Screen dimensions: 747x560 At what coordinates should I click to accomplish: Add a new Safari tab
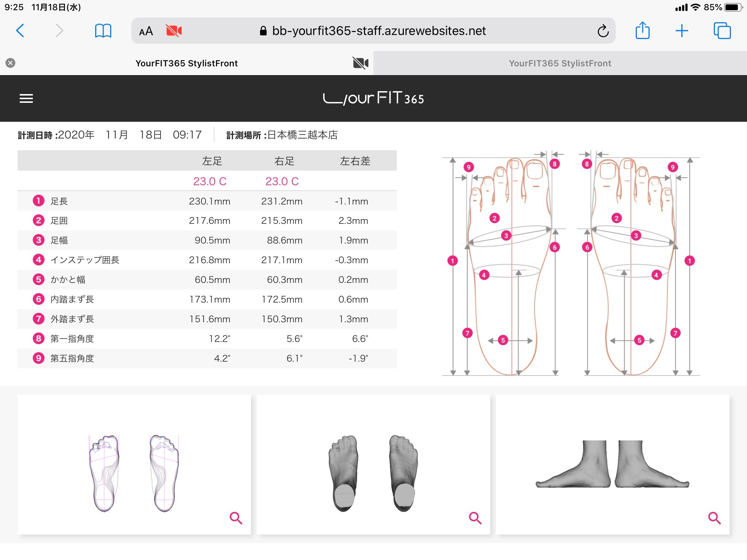(681, 31)
